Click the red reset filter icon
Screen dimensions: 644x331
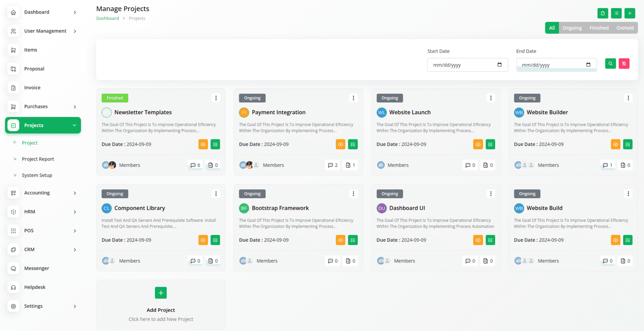pos(624,64)
